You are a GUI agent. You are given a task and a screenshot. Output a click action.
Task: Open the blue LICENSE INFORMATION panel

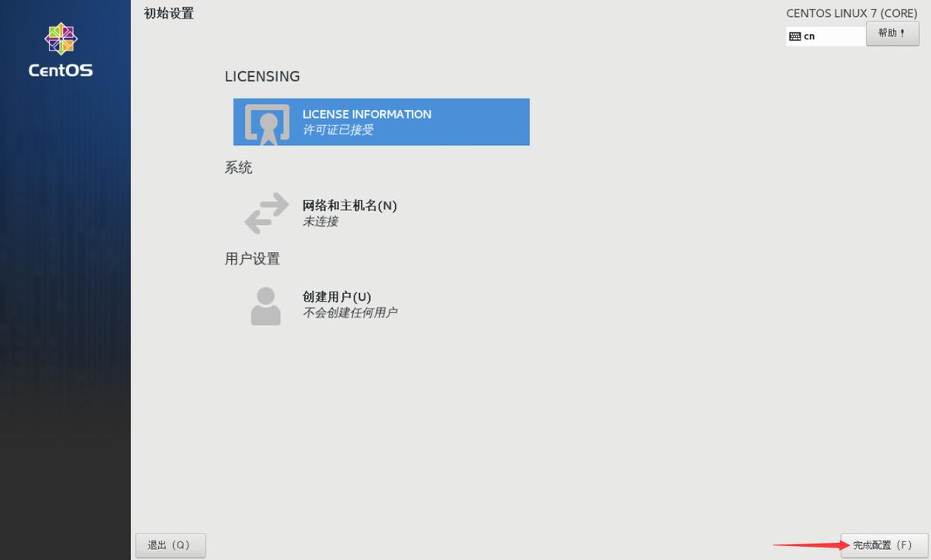coord(380,122)
